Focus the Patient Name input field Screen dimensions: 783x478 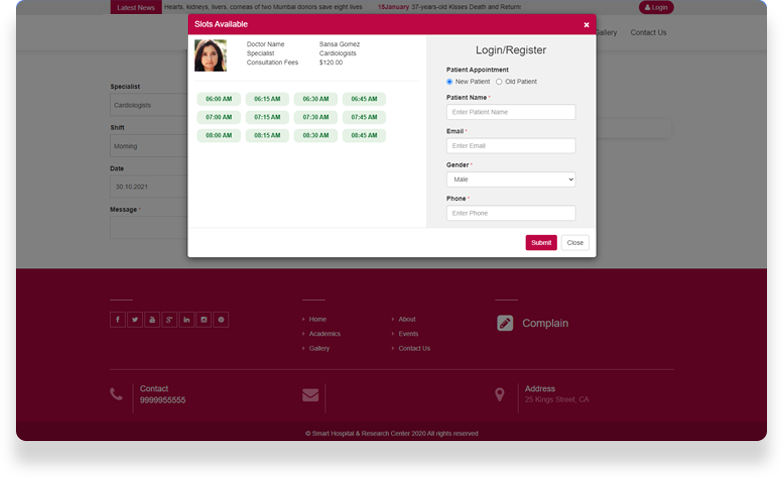tap(511, 112)
